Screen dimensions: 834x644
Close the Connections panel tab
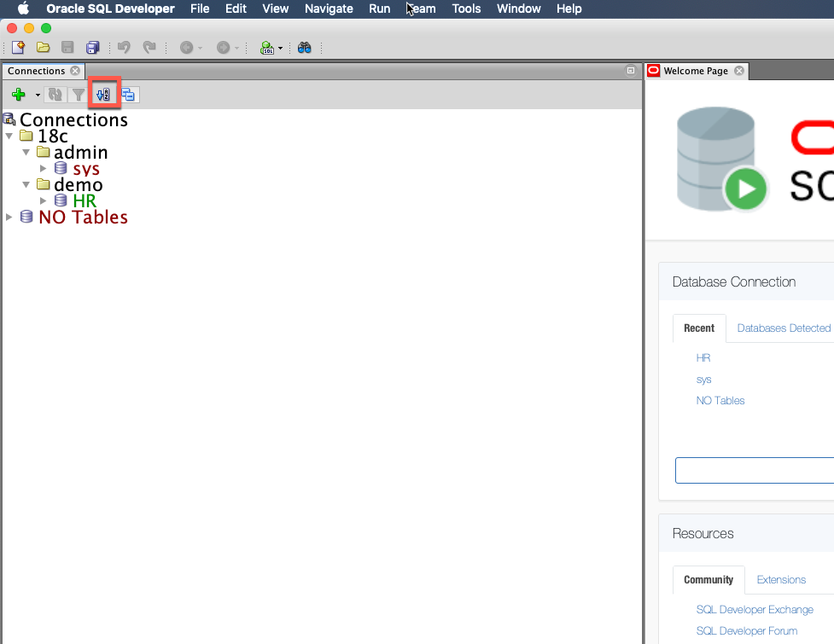pos(75,71)
